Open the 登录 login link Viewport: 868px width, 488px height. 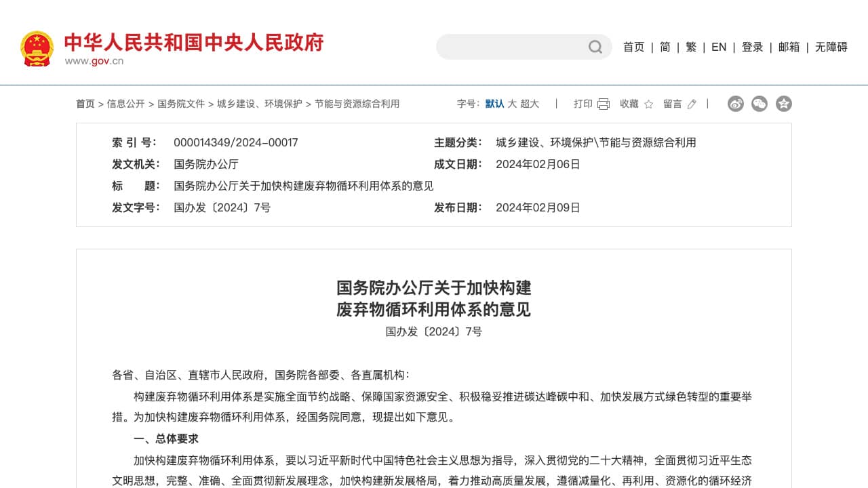752,47
